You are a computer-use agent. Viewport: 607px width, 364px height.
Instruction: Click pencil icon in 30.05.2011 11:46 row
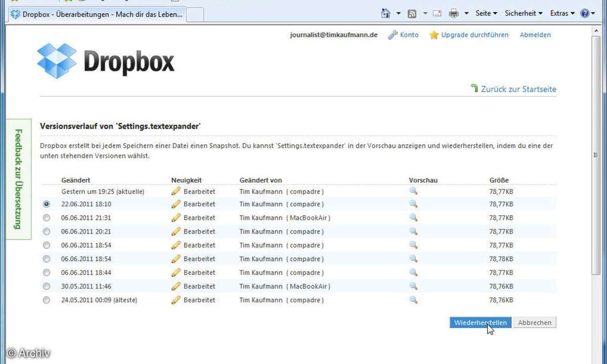[x=176, y=286]
